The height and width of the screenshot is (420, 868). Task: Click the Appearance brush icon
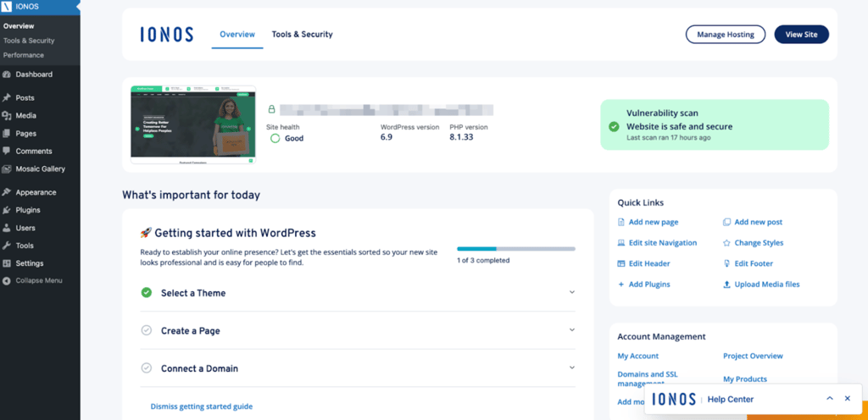tap(7, 192)
